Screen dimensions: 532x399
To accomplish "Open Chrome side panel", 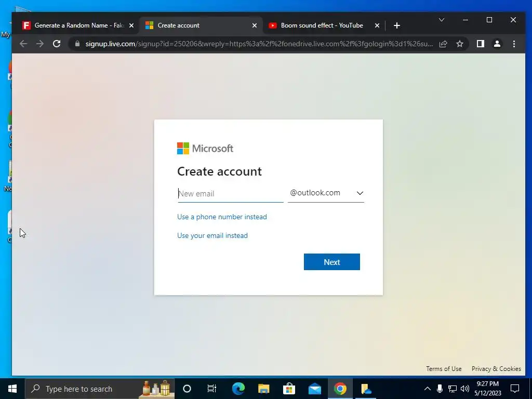I will 481,44.
